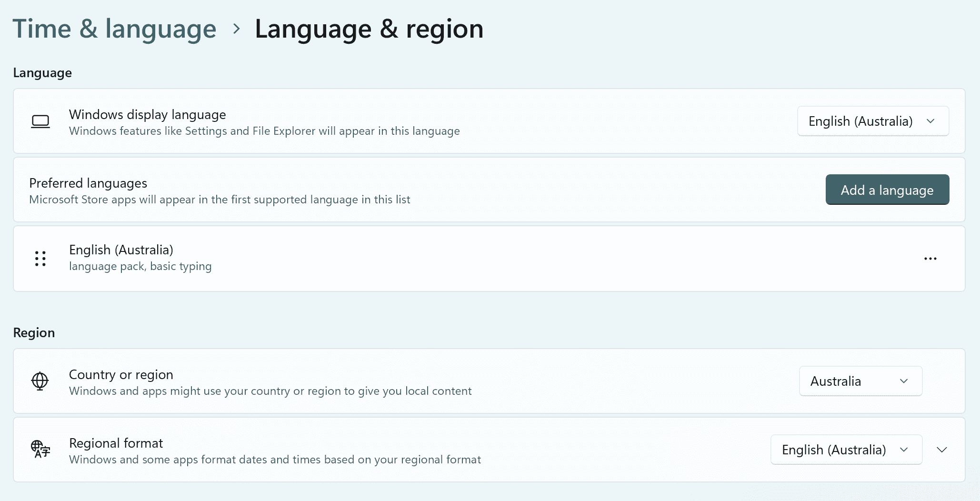Click the breadcrumb chevron separator
Screen dimensions: 980x501
(236, 29)
